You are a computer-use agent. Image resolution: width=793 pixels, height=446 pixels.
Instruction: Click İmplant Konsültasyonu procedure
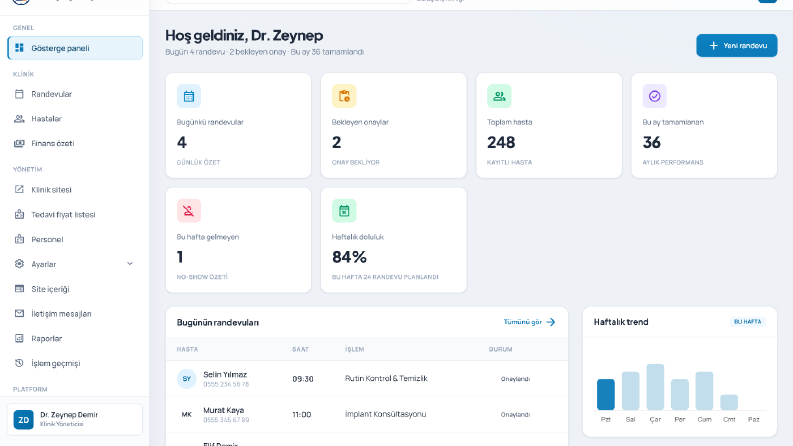point(385,414)
